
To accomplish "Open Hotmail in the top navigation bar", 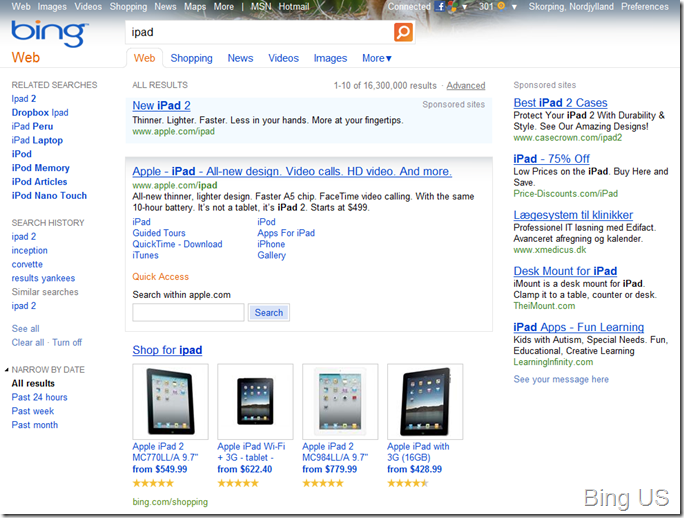I will tap(294, 7).
